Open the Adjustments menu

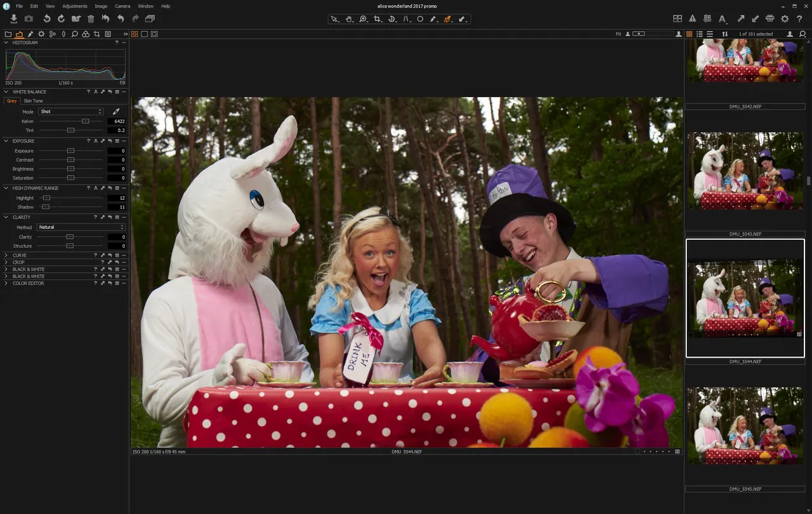[75, 6]
